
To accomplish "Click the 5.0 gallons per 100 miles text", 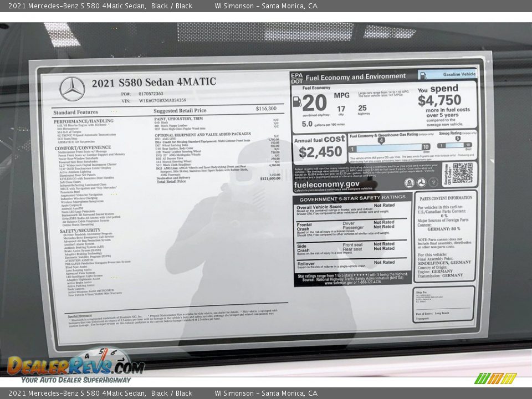I will coord(323,124).
